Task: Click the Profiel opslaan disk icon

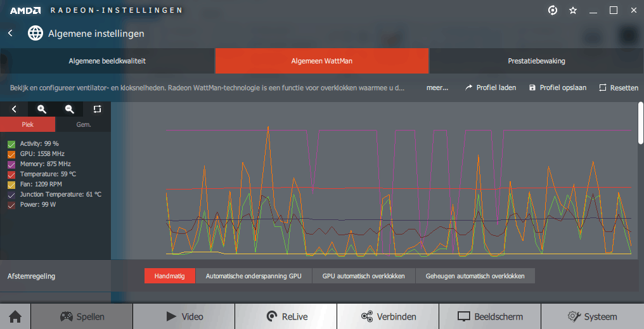Action: coord(532,87)
